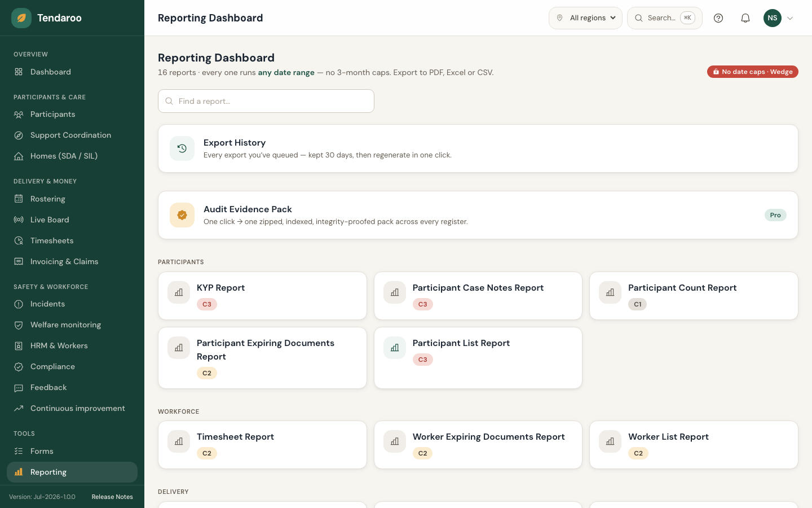Go to Rostering in sidebar

(72, 199)
